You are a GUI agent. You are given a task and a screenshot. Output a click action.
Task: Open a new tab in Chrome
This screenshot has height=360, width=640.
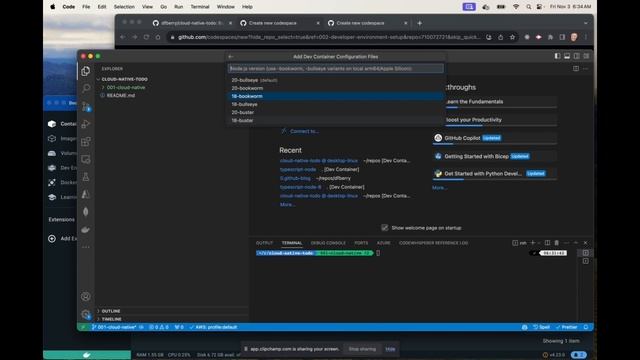419,23
